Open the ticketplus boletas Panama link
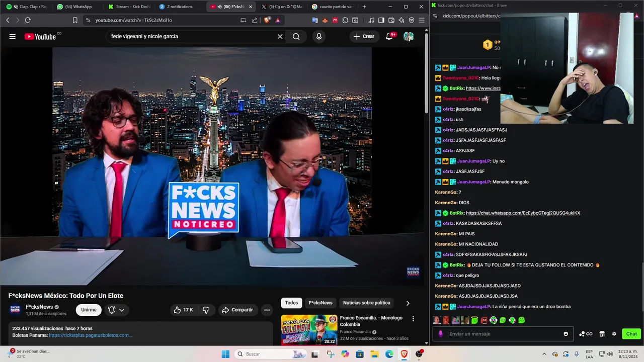This screenshot has width=644, height=362. tap(91, 335)
